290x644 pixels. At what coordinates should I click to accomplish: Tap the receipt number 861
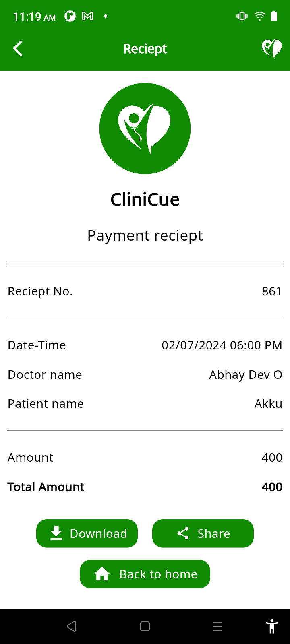pyautogui.click(x=271, y=291)
